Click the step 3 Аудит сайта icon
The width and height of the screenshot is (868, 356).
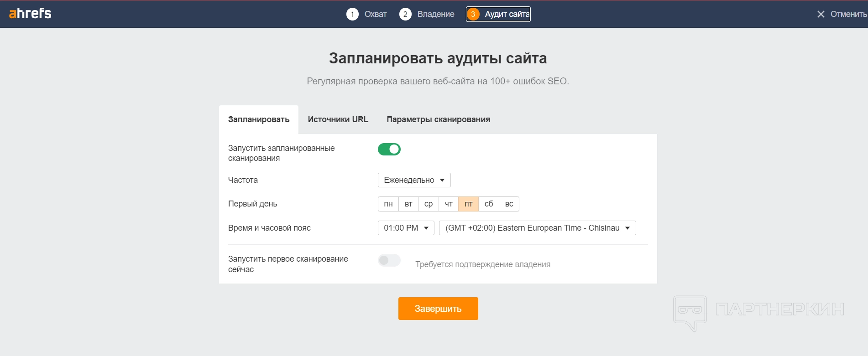tap(473, 14)
